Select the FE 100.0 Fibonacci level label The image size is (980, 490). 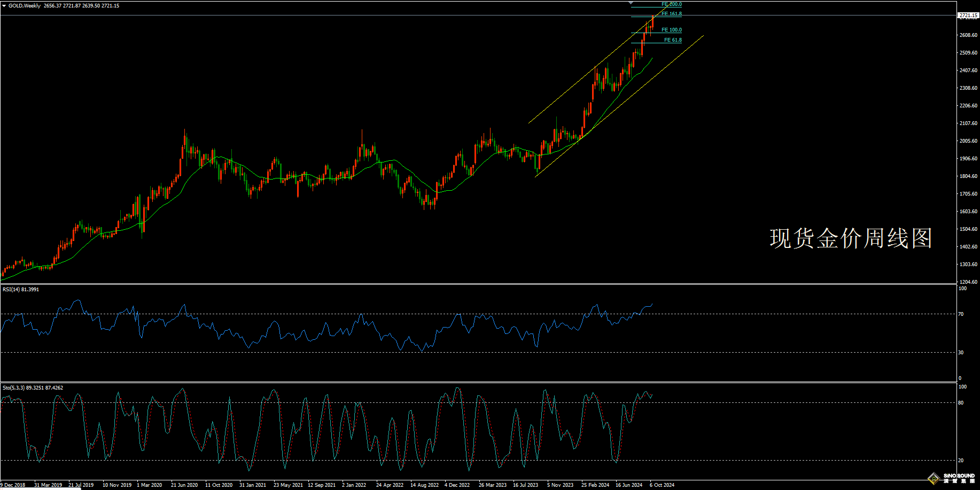tap(671, 30)
